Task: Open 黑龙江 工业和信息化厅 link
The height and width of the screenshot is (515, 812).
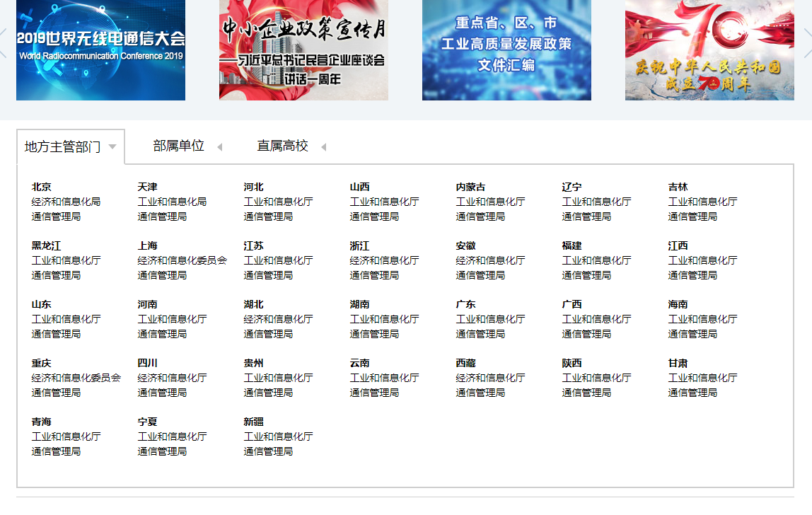Action: coord(66,260)
